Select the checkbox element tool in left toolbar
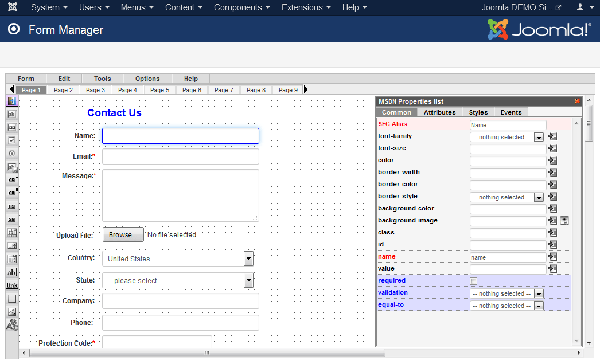Viewport: 600px width, 364px height. click(11, 140)
